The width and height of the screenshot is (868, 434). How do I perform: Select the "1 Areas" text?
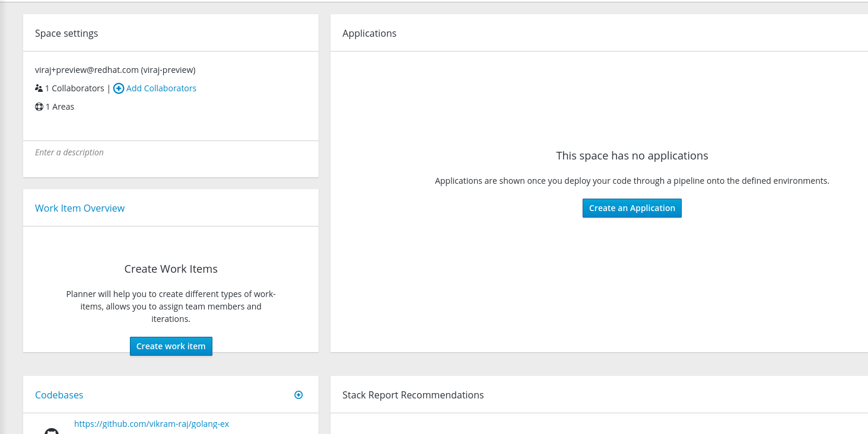[x=59, y=106]
